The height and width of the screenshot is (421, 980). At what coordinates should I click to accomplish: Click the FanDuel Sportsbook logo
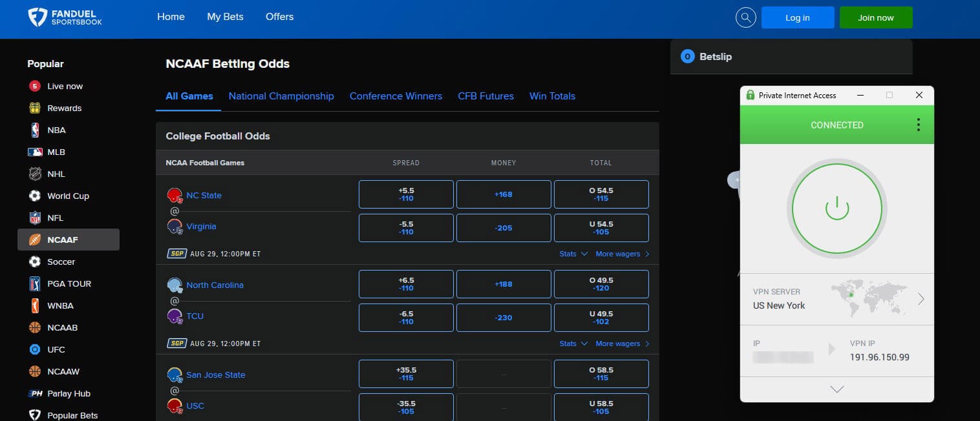click(65, 17)
